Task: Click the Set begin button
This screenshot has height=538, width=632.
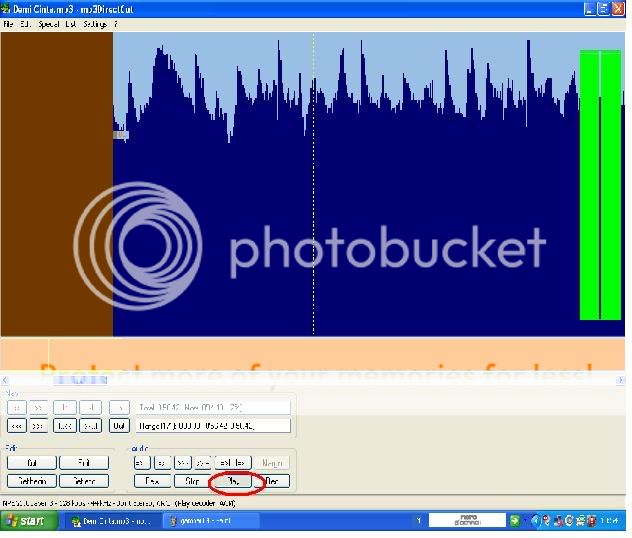Action: tap(32, 481)
